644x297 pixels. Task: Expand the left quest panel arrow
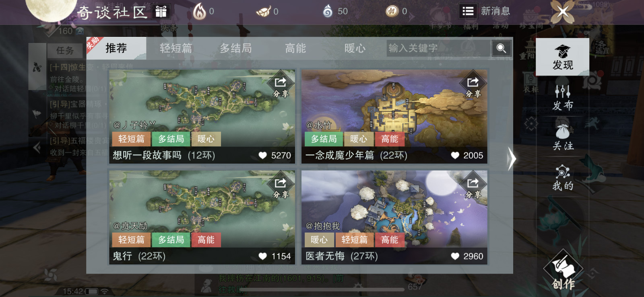37,147
